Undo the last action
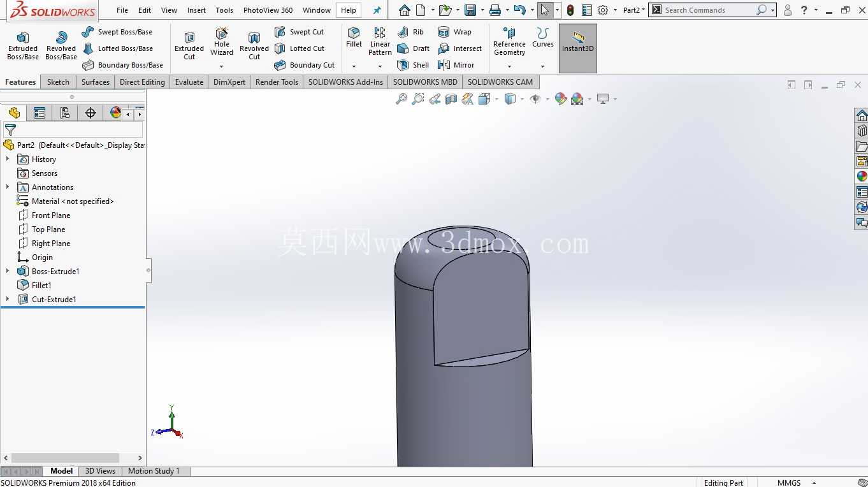Viewport: 868px width, 487px height. pos(520,10)
